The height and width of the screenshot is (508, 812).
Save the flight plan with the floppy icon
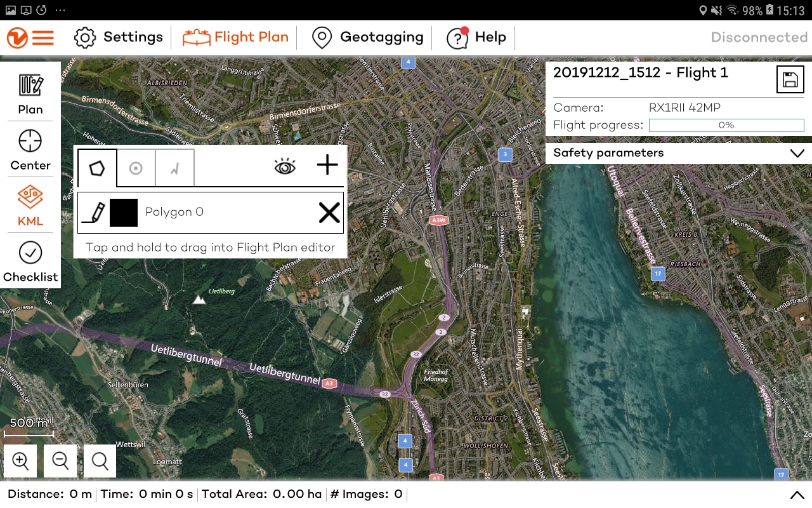coord(790,79)
